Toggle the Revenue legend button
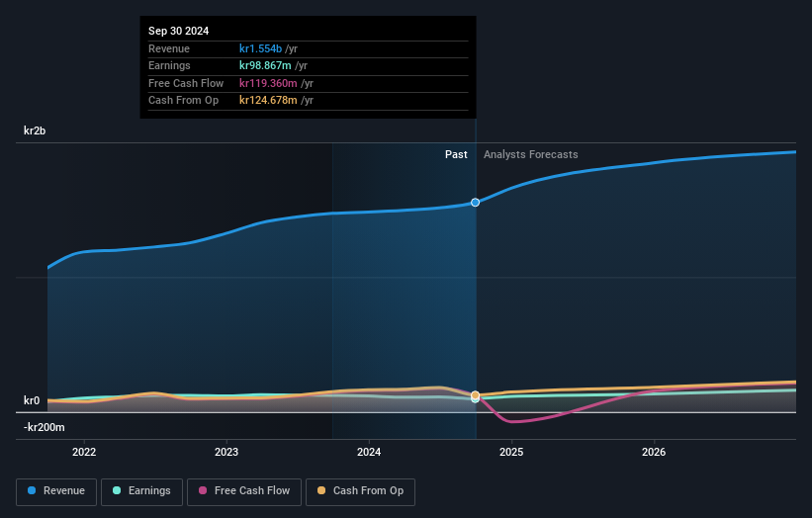812x518 pixels. coord(56,491)
